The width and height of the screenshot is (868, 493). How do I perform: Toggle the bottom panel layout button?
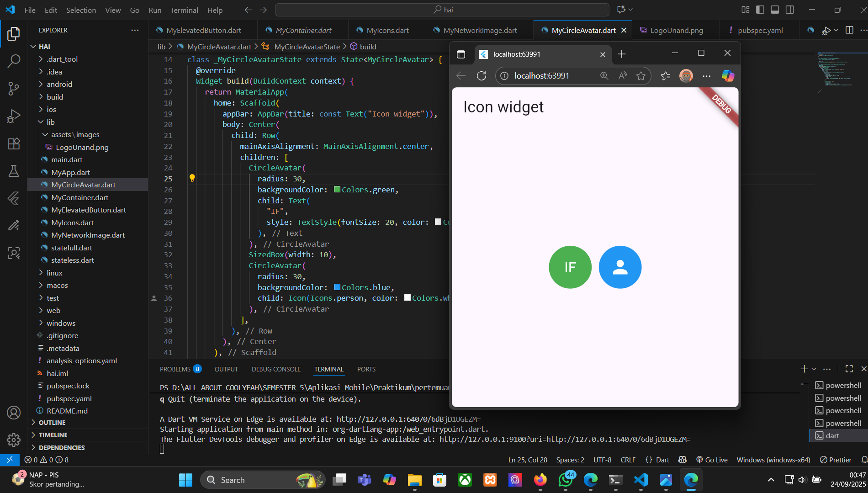(775, 10)
